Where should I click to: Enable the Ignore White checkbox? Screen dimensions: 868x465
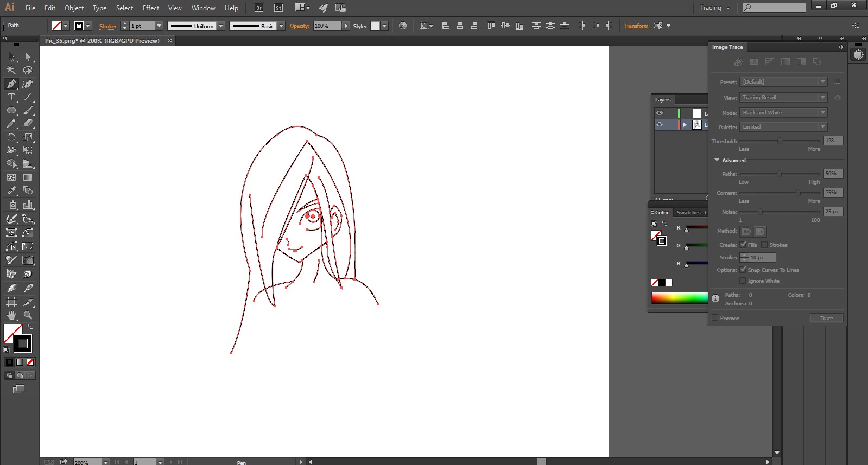pyautogui.click(x=743, y=281)
